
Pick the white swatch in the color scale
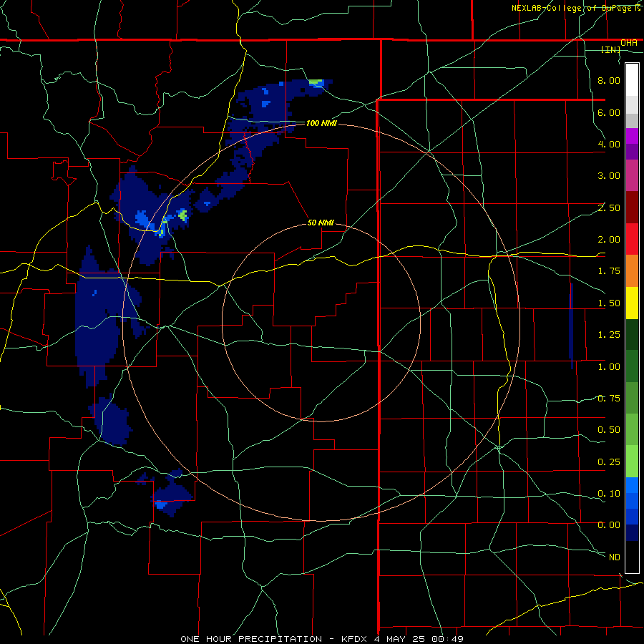tap(632, 80)
